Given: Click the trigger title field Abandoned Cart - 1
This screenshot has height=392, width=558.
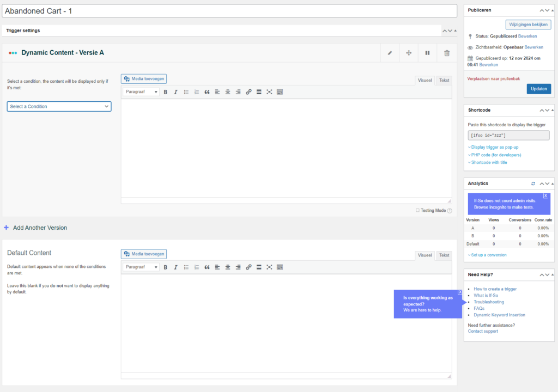Looking at the screenshot, I should (x=229, y=11).
